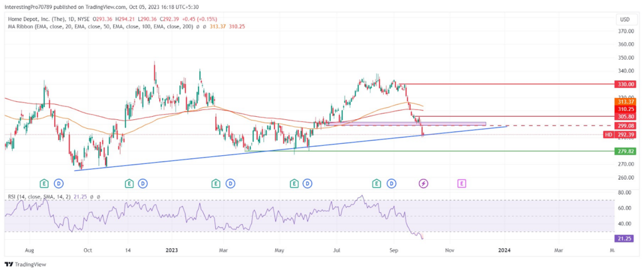Click the red 310.25 EMA price label
This screenshot has width=644, height=272.
(x=625, y=109)
